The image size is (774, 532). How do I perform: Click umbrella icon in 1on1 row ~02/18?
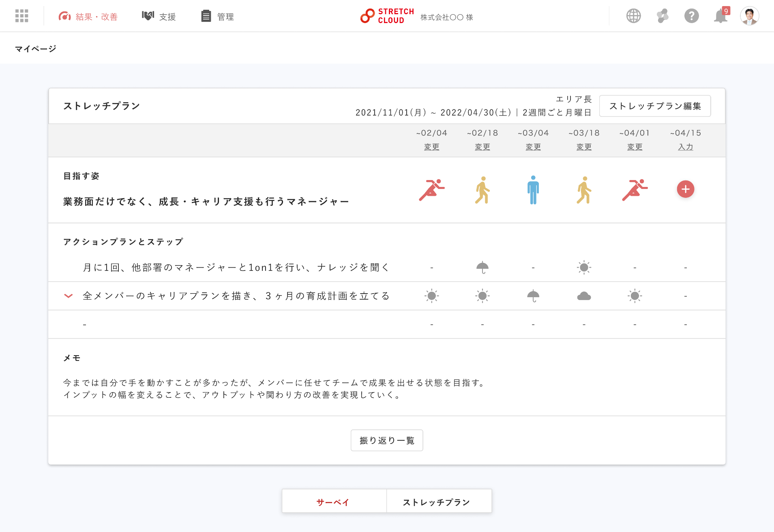click(482, 268)
